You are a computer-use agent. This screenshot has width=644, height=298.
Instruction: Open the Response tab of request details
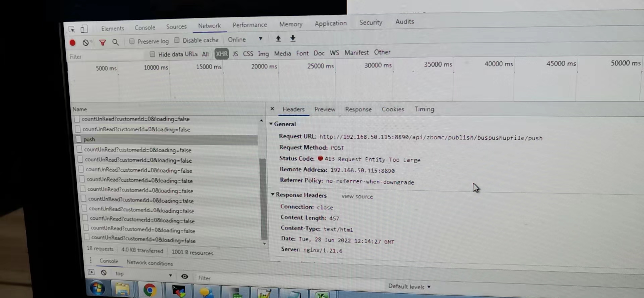(x=358, y=109)
